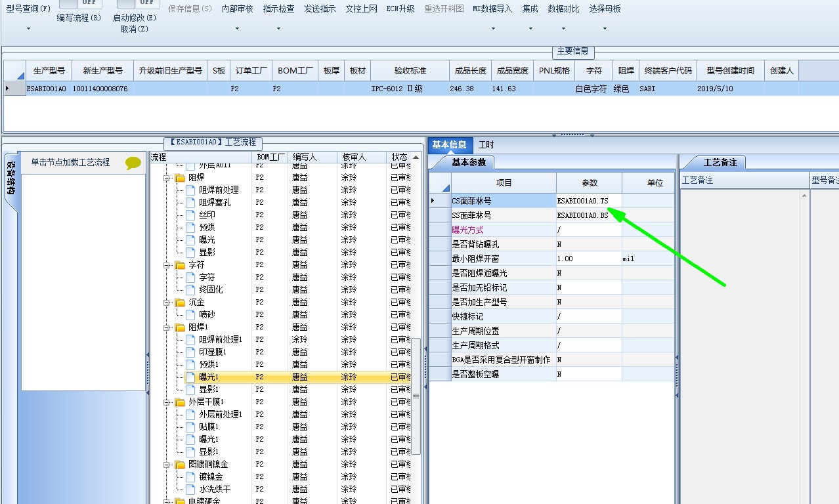The image size is (839, 504).
Task: Click the 【ESABI001A0】工艺流程 tab
Action: tap(213, 142)
